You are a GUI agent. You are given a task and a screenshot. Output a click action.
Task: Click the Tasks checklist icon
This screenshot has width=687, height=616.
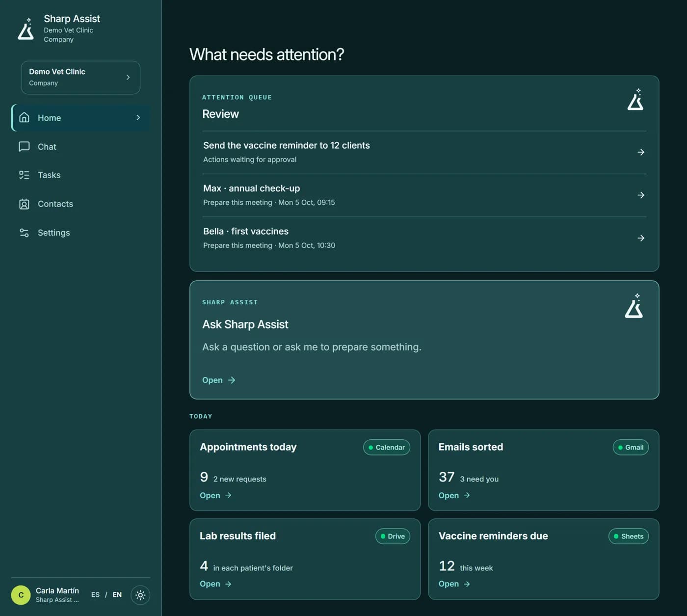tap(24, 175)
